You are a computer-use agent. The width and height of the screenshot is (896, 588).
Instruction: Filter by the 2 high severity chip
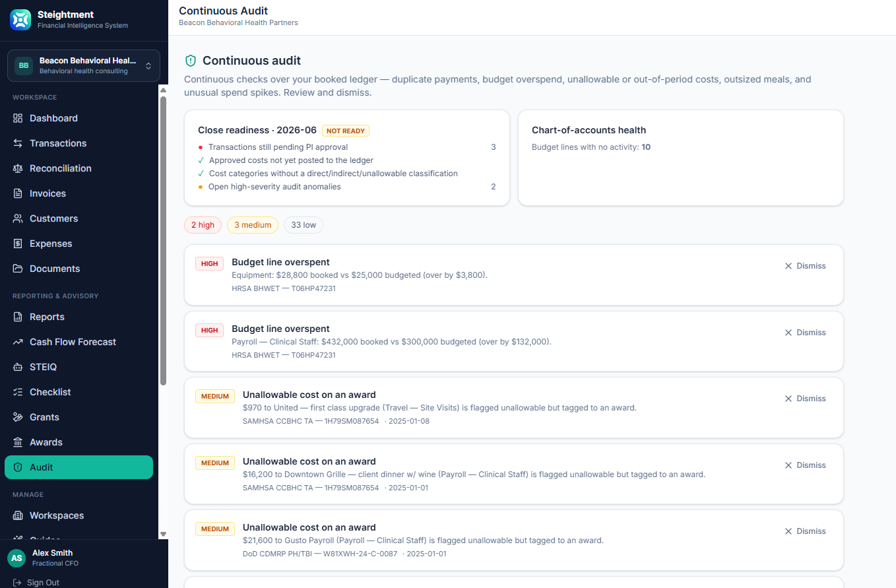pyautogui.click(x=203, y=225)
